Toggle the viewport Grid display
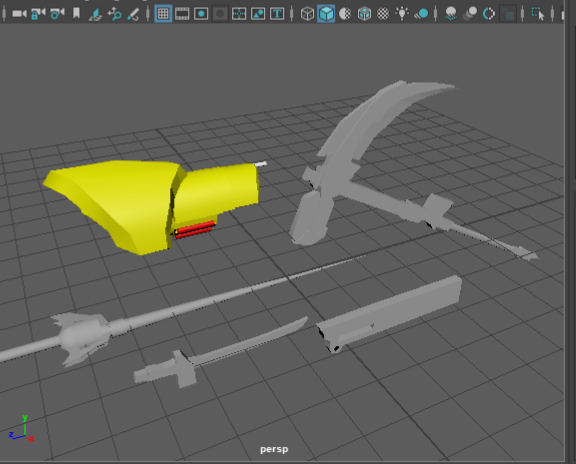 [x=163, y=14]
